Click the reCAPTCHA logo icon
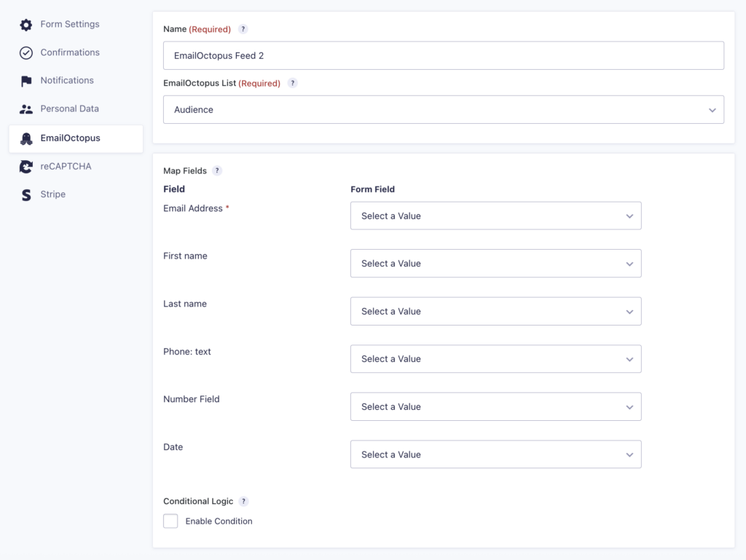746x560 pixels. [26, 166]
